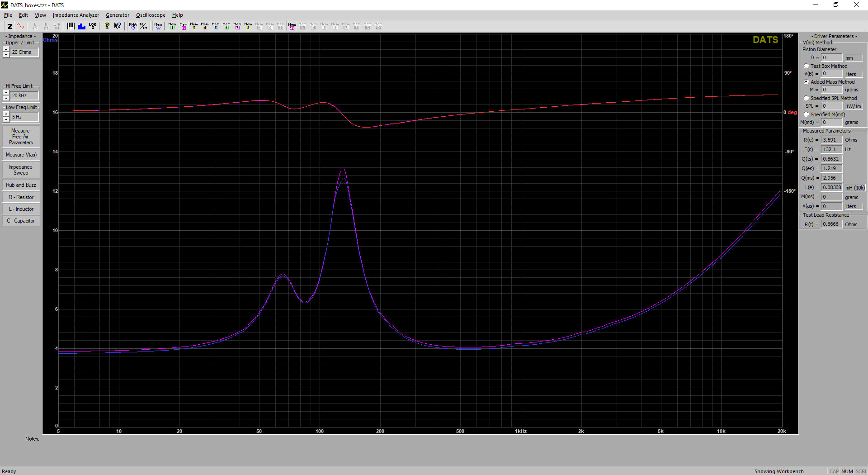Viewport: 868px width, 475px height.
Task: Click the M(md) grams input field
Action: pos(832,122)
